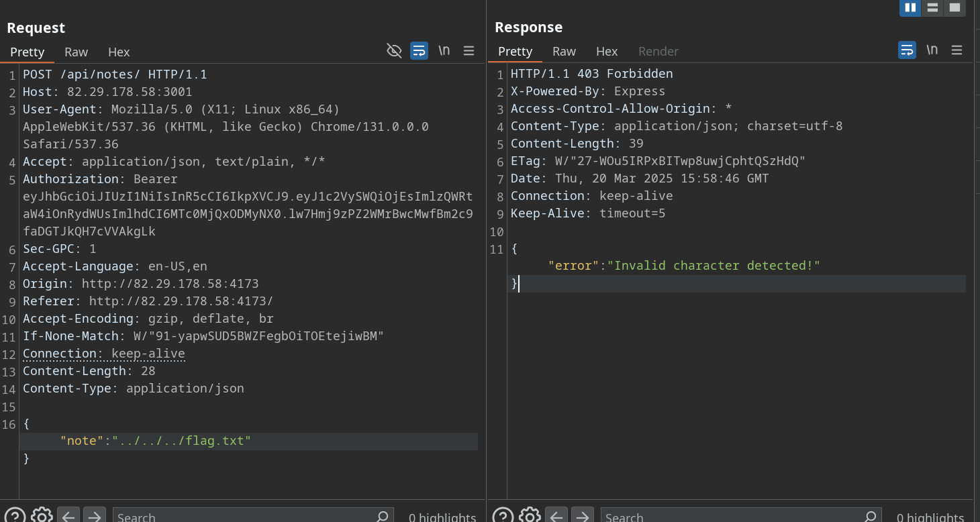Switch Request view to Raw tab

pos(76,52)
